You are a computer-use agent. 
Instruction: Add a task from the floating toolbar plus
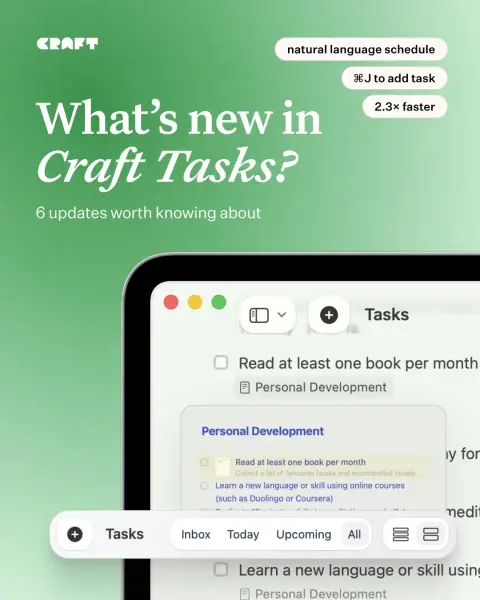[75, 534]
